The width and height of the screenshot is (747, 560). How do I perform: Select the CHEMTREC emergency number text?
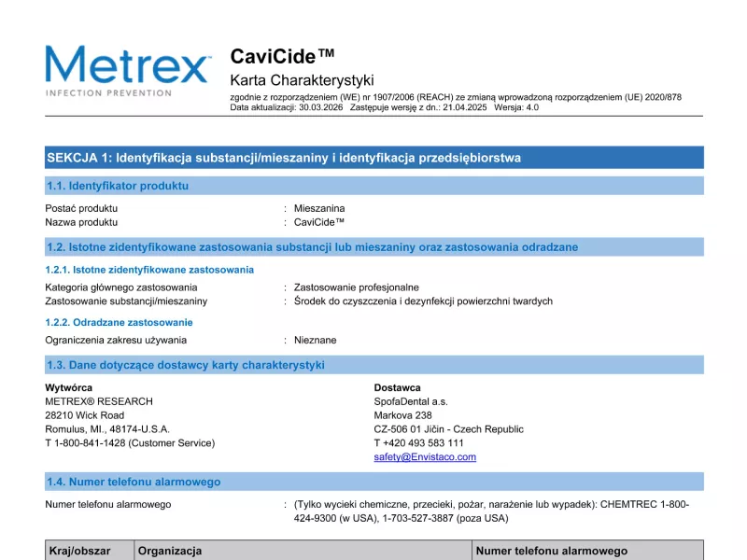[491, 511]
